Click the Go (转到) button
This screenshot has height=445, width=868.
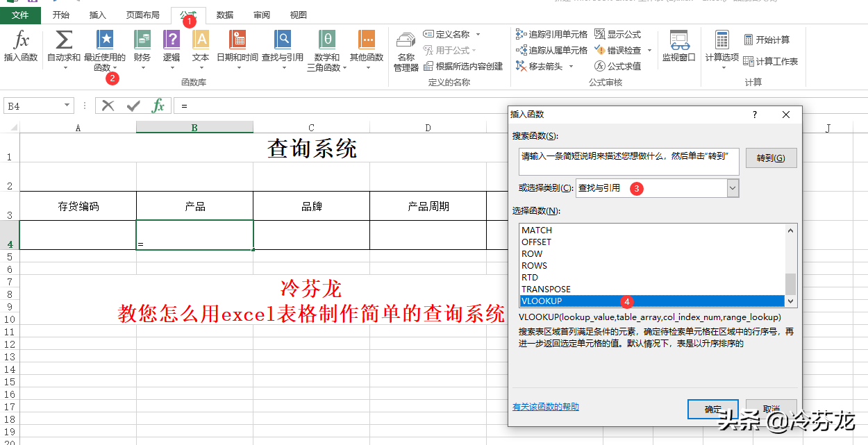point(771,158)
